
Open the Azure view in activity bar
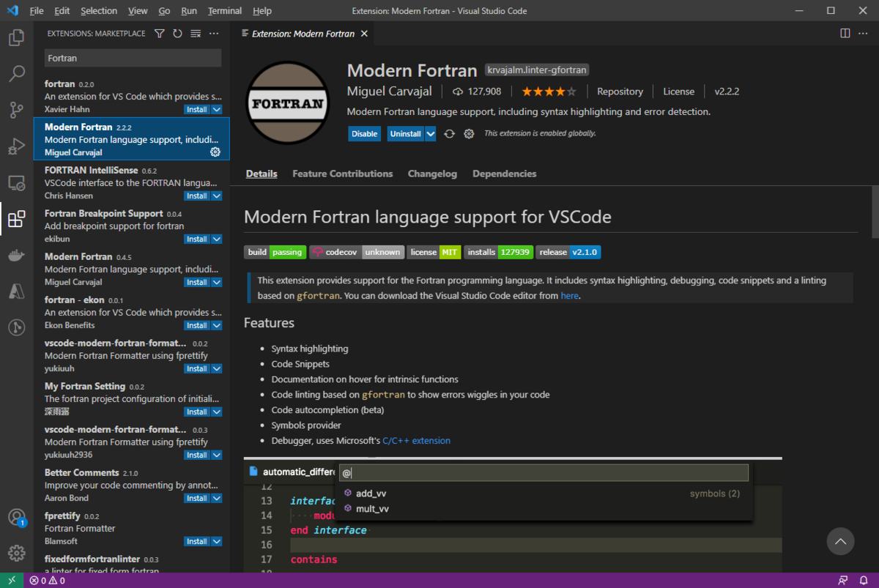(x=16, y=291)
